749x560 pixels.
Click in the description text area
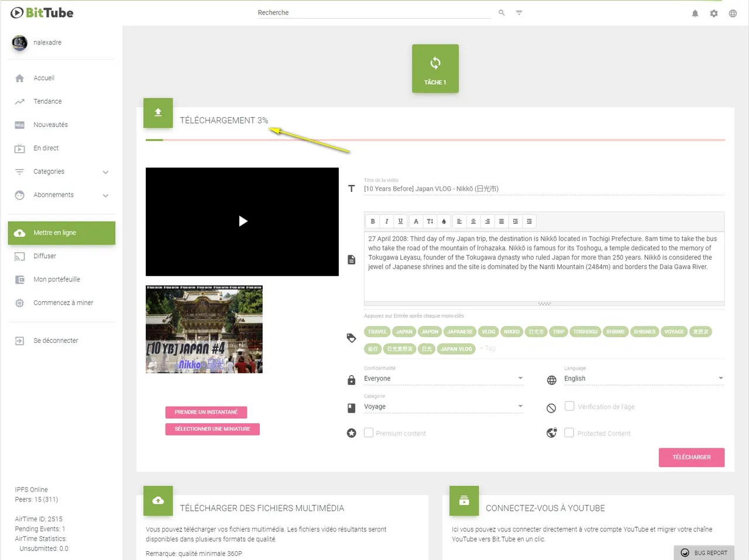coord(544,266)
